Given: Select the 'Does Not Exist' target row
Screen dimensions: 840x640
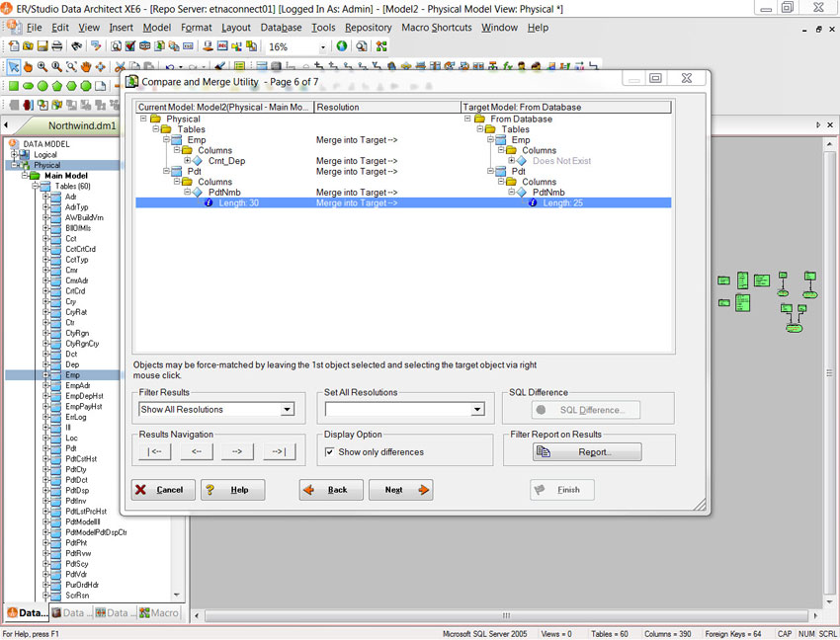Looking at the screenshot, I should tap(561, 161).
